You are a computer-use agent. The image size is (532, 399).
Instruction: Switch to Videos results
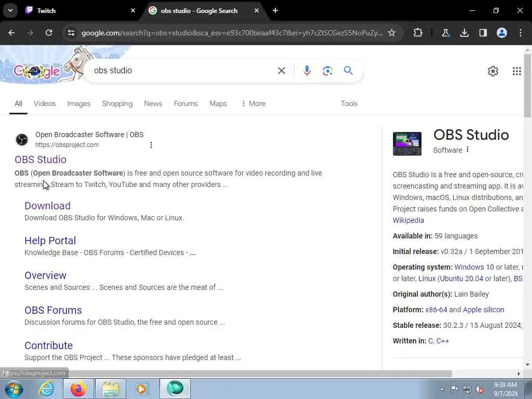[45, 103]
